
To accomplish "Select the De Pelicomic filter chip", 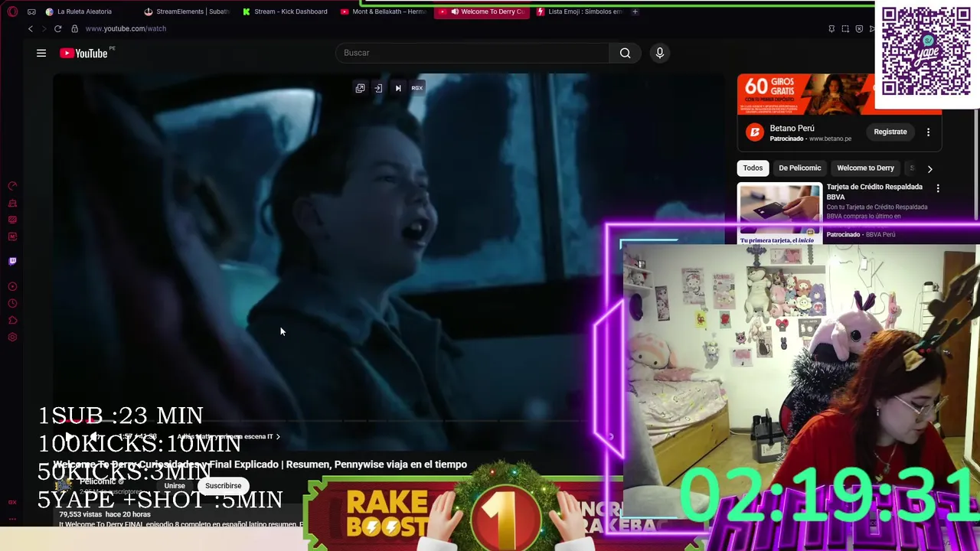I will [x=799, y=168].
